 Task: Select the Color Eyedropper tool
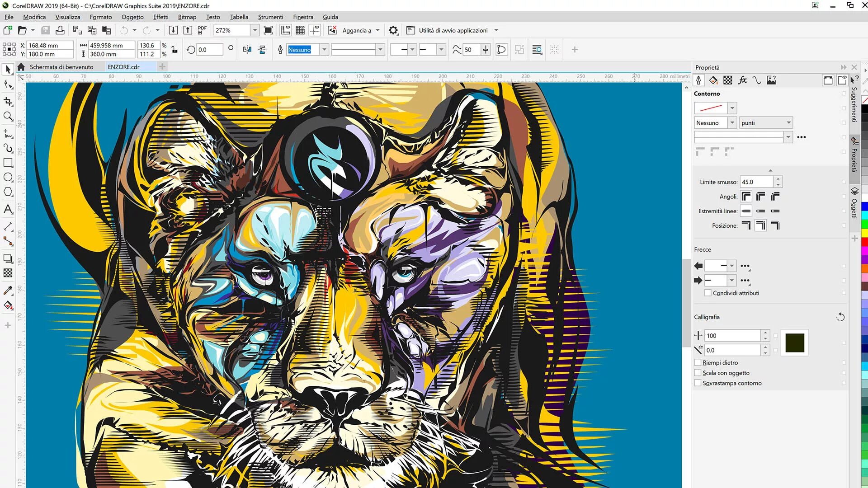[8, 290]
